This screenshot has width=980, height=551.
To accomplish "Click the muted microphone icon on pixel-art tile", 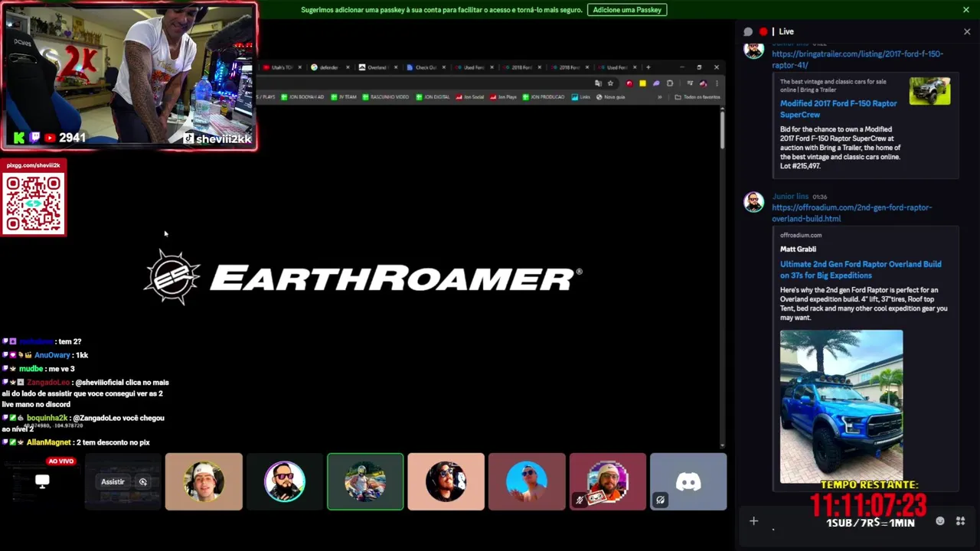I will point(580,500).
